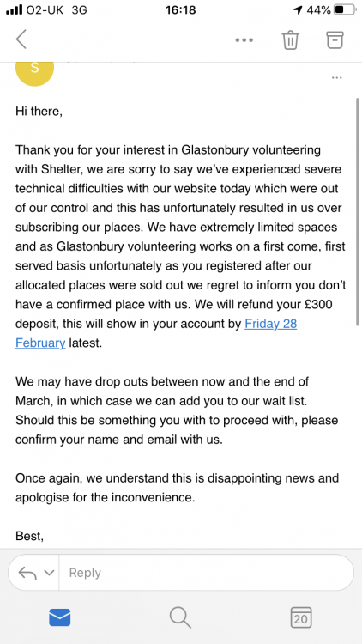The height and width of the screenshot is (644, 362).
Task: Tap the reply arrow icon
Action: [27, 573]
